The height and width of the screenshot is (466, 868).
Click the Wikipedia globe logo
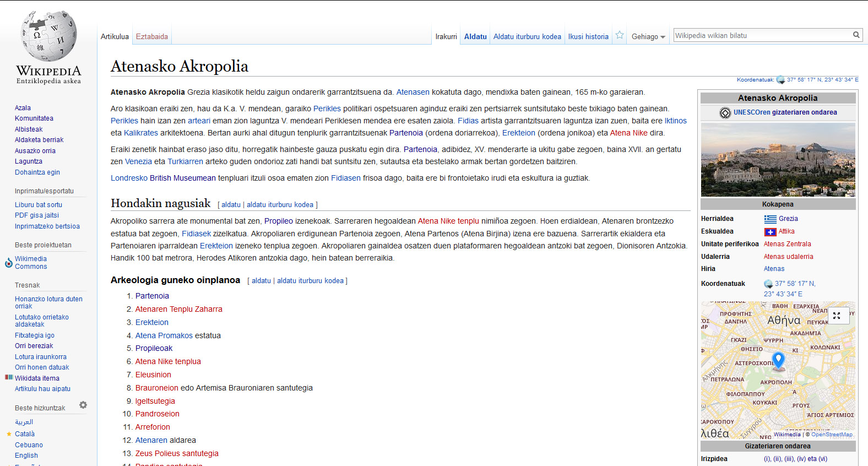(48, 36)
